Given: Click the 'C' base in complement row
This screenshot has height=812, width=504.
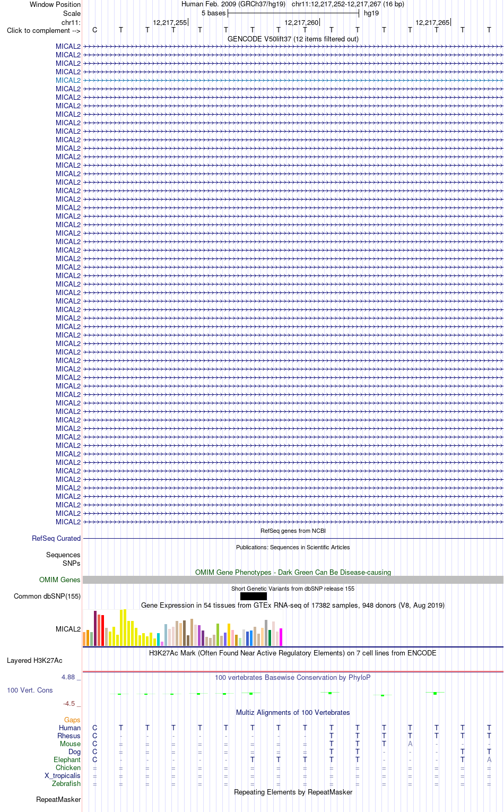Looking at the screenshot, I should pyautogui.click(x=95, y=30).
